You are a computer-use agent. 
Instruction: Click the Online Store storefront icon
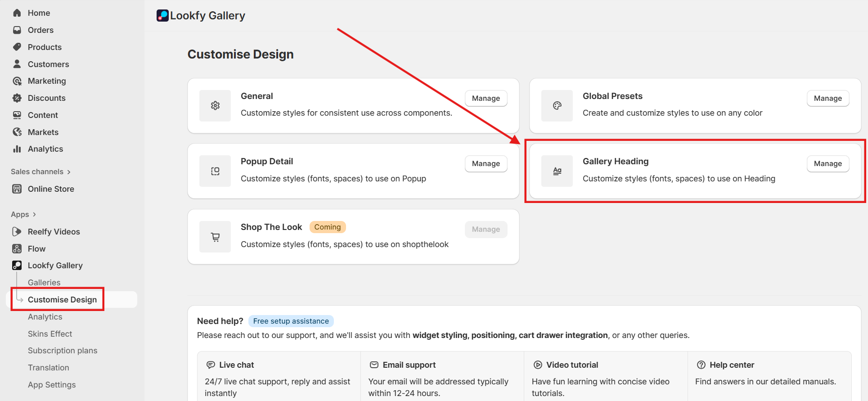coord(17,189)
